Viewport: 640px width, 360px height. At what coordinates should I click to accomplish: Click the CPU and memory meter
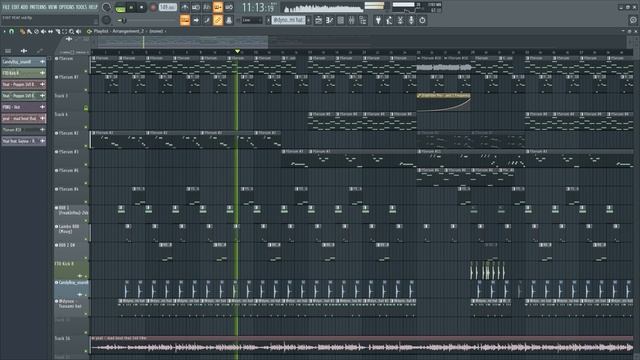tap(417, 7)
